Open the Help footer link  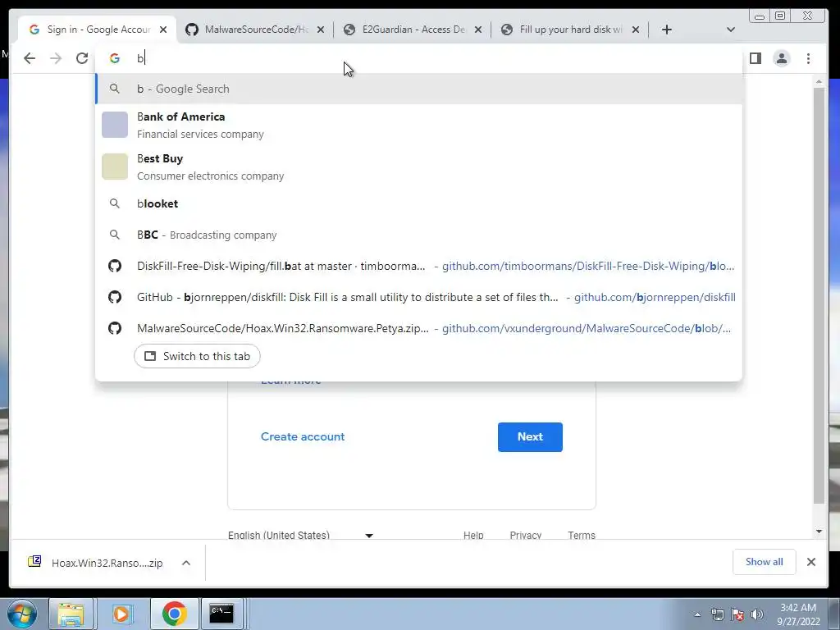pos(473,535)
